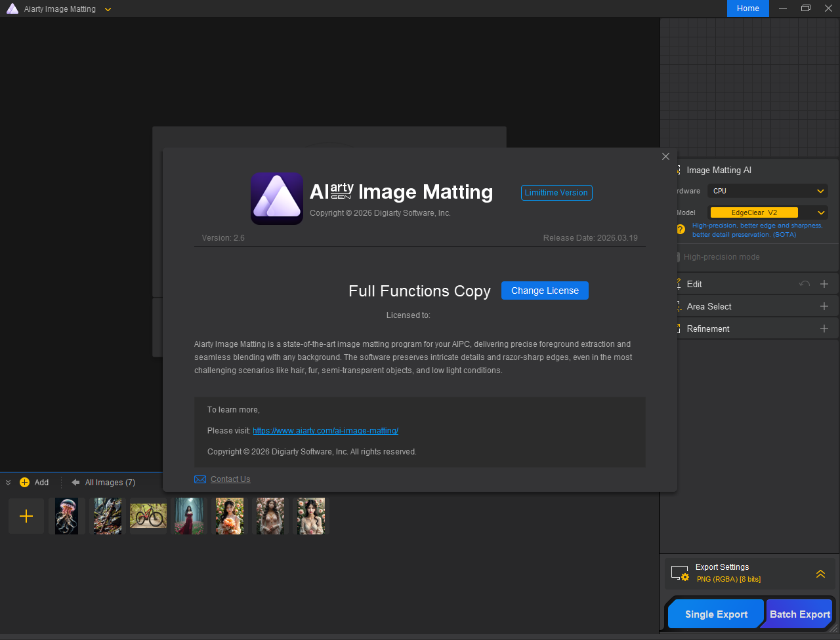The width and height of the screenshot is (840, 640).
Task: Expand Export Settings with the double chevron
Action: click(820, 574)
